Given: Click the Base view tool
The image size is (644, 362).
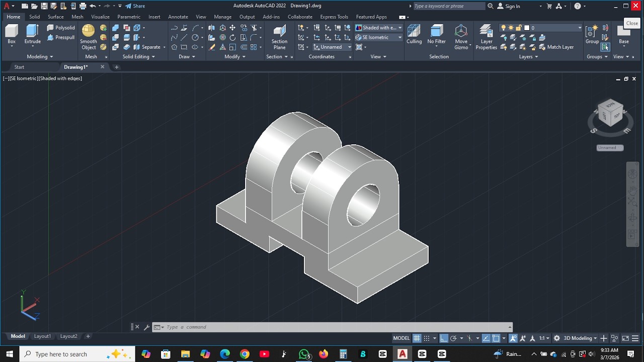Looking at the screenshot, I should click(624, 35).
